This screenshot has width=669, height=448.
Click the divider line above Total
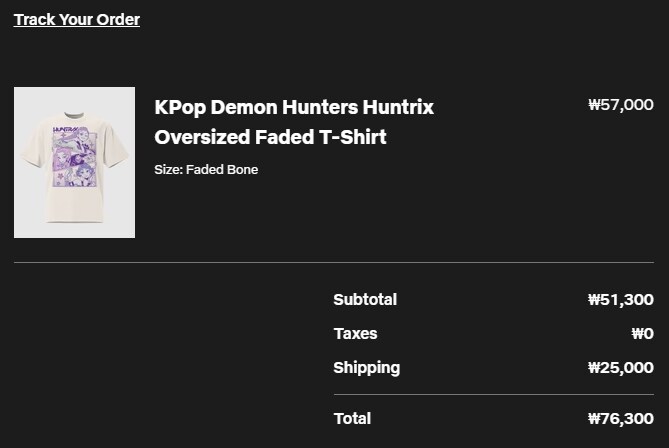click(x=494, y=395)
